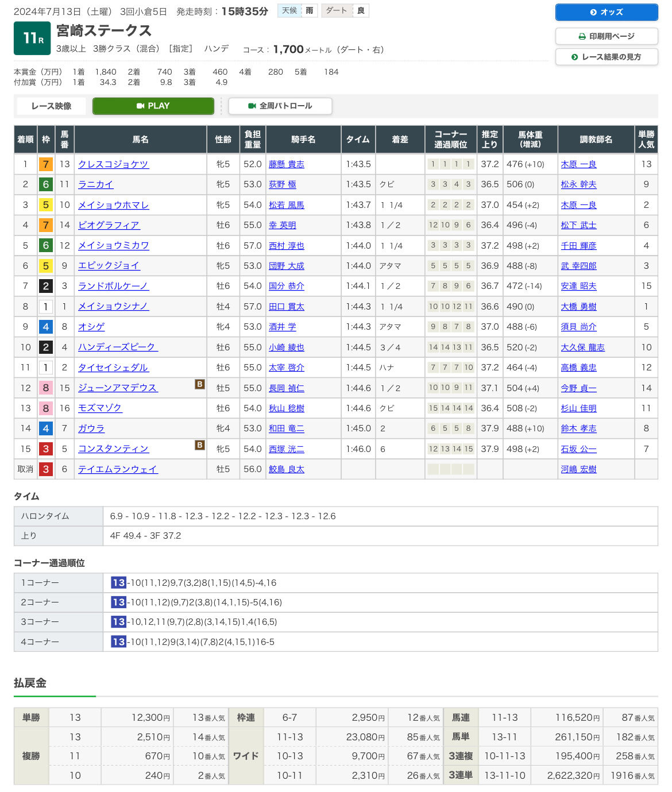Open jockey 西村 淳也 profile
The height and width of the screenshot is (792, 672).
287,246
